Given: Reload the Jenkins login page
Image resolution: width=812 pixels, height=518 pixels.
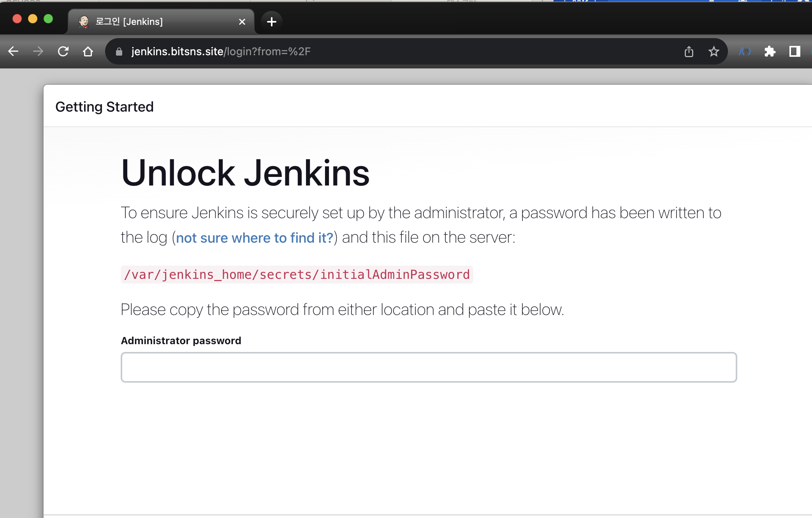Looking at the screenshot, I should [63, 51].
